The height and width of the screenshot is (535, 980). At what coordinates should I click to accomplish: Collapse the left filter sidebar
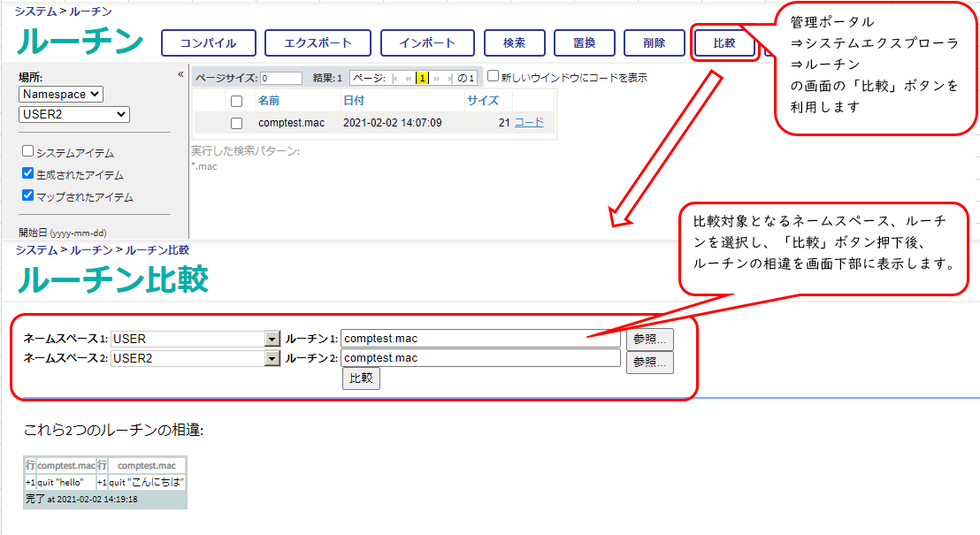180,75
